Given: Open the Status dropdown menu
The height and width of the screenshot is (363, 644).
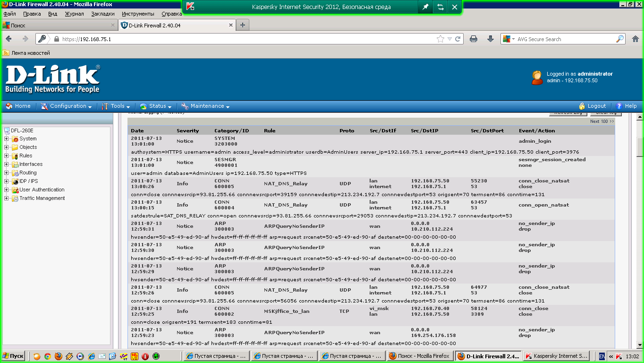Looking at the screenshot, I should pyautogui.click(x=156, y=106).
